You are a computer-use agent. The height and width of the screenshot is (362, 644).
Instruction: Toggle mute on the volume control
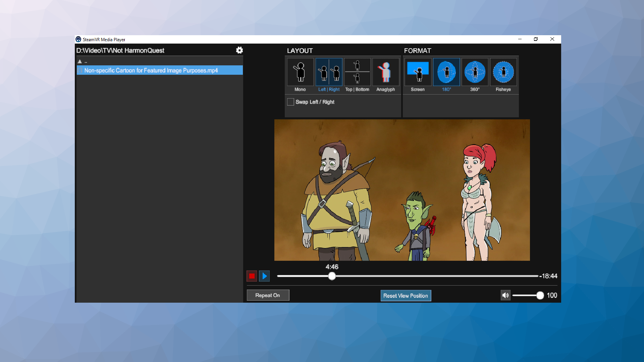tap(505, 295)
